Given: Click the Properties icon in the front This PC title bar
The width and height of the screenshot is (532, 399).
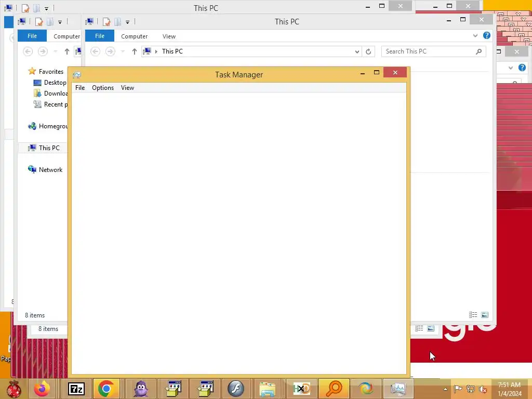Looking at the screenshot, I should [107, 22].
